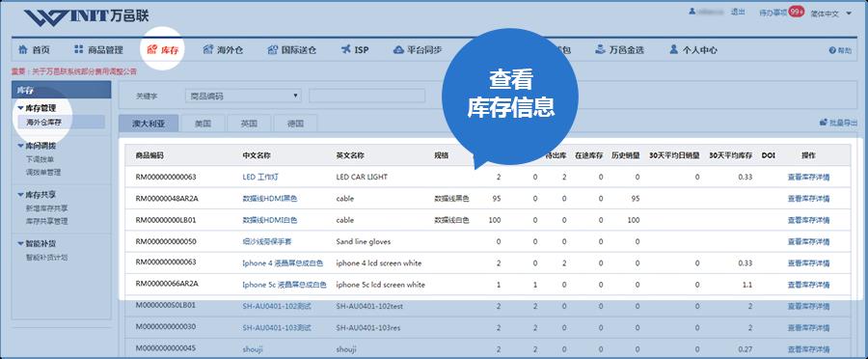The width and height of the screenshot is (868, 359).
Task: Open the 海外仓 warehouse icon
Action: point(208,50)
